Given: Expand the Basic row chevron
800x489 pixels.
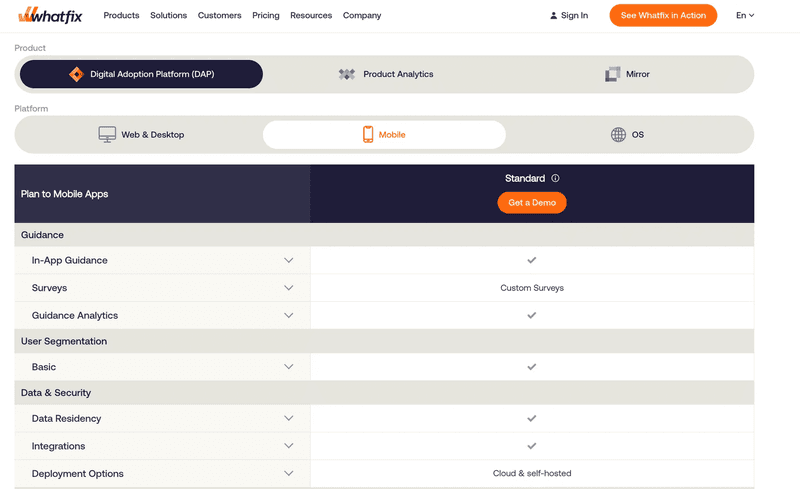Looking at the screenshot, I should click(x=289, y=367).
